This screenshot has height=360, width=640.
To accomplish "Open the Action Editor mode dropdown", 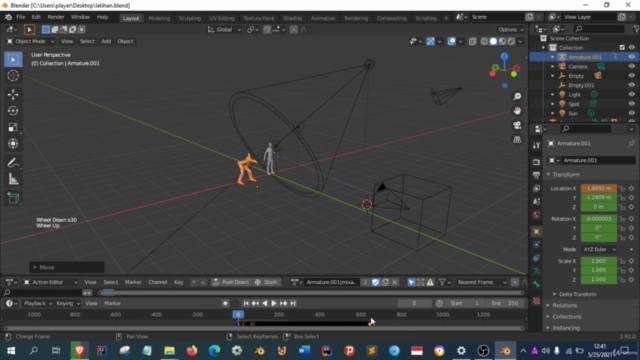I will pos(51,282).
